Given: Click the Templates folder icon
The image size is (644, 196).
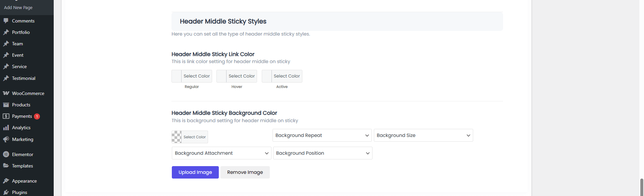Looking at the screenshot, I should coord(6,166).
